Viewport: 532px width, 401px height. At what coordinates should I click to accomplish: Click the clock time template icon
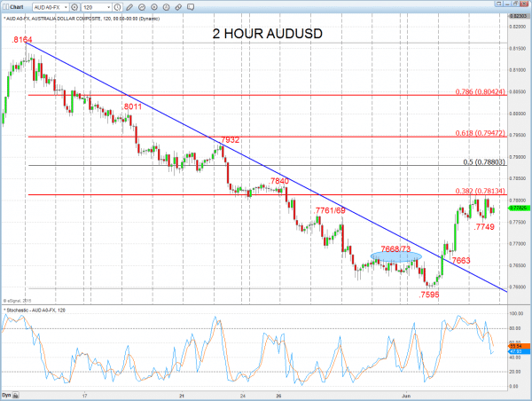[x=117, y=7]
